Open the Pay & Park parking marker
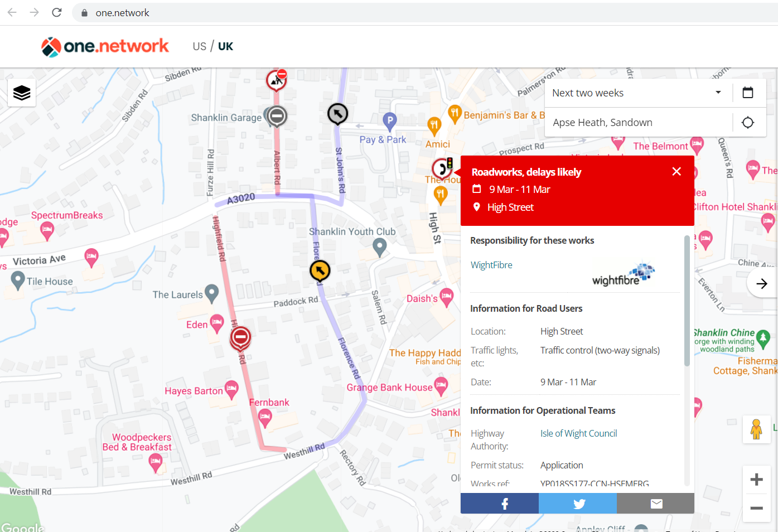 [x=390, y=121]
